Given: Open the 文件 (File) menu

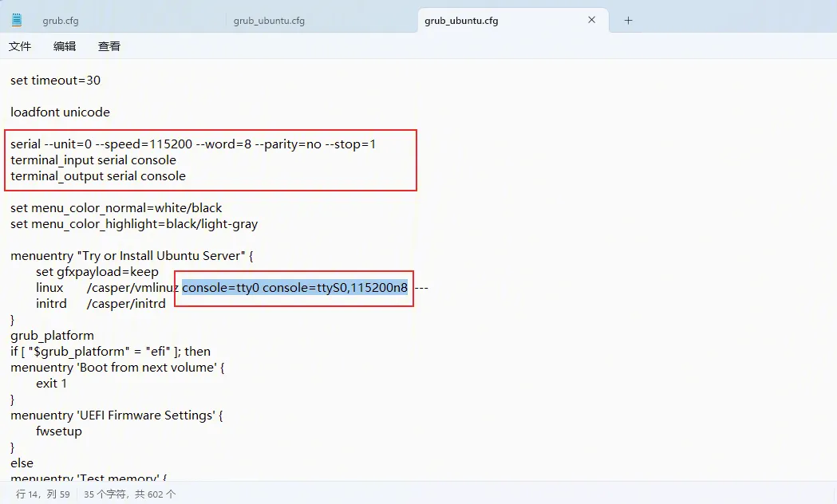Looking at the screenshot, I should 20,46.
